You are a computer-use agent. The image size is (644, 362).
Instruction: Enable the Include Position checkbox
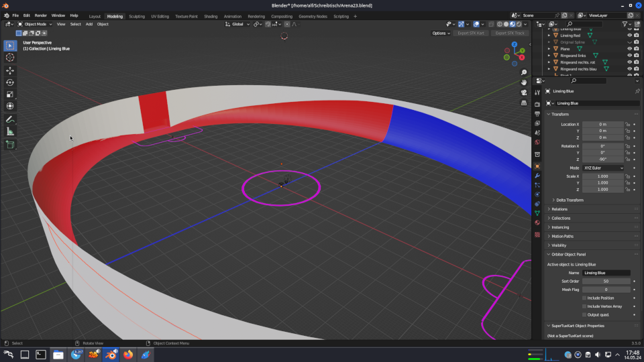584,298
